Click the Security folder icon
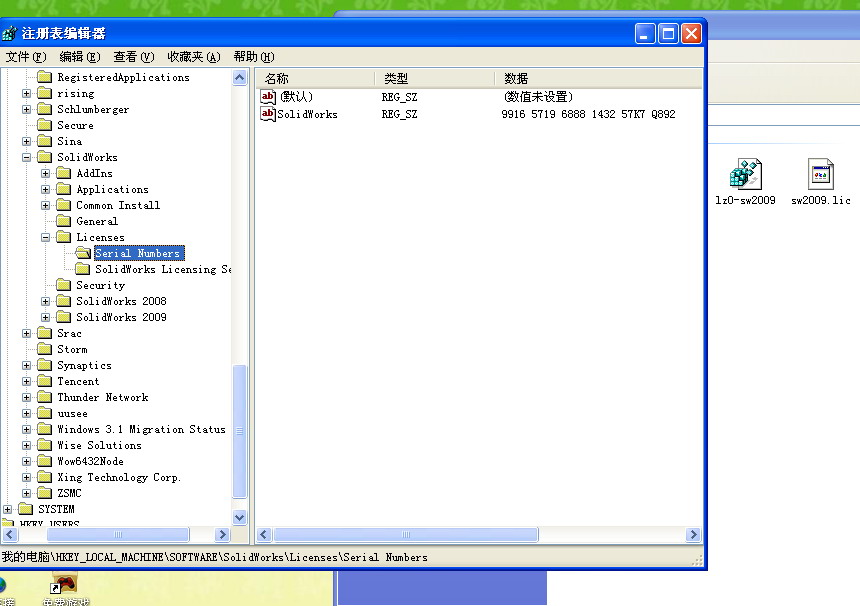 (x=64, y=285)
